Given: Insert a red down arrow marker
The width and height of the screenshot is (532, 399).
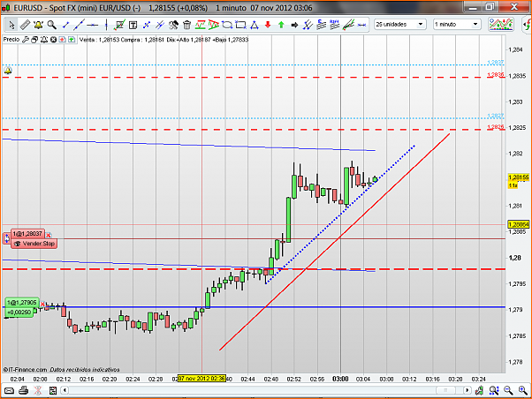Looking at the screenshot, I should point(268,25).
